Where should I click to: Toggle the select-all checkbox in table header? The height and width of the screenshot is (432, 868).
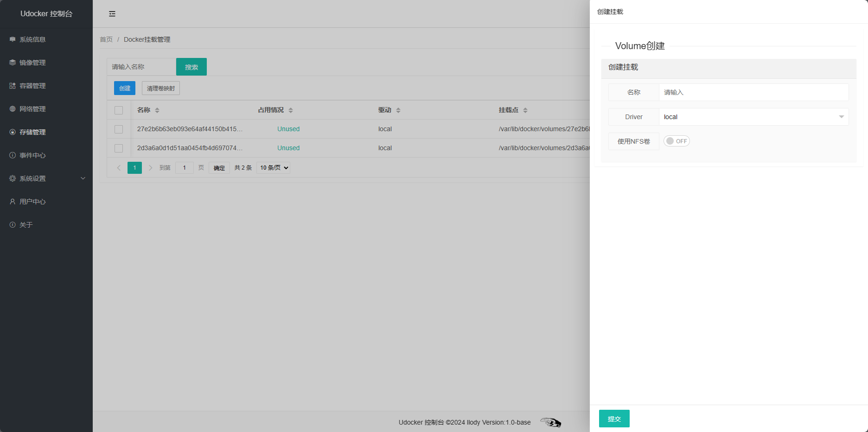click(x=119, y=110)
